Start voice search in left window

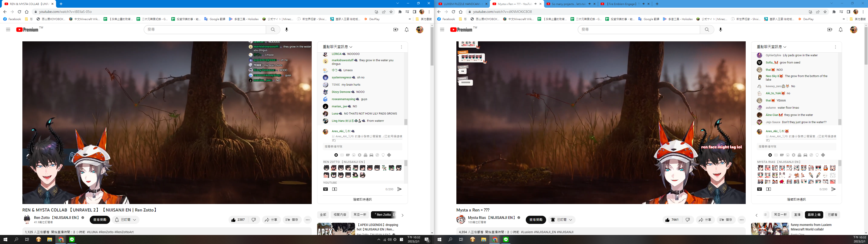click(286, 30)
